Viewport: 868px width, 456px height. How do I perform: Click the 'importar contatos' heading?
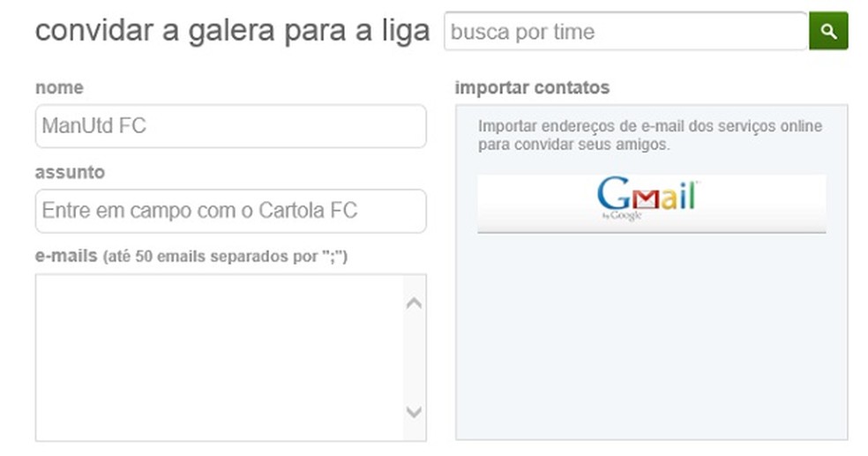(x=532, y=87)
